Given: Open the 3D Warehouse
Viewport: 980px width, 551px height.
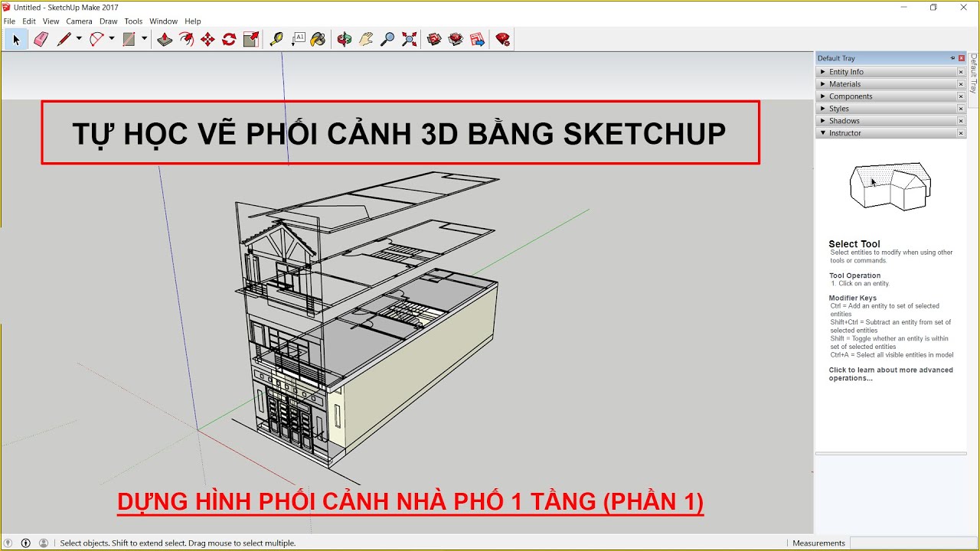Looking at the screenshot, I should 434,39.
